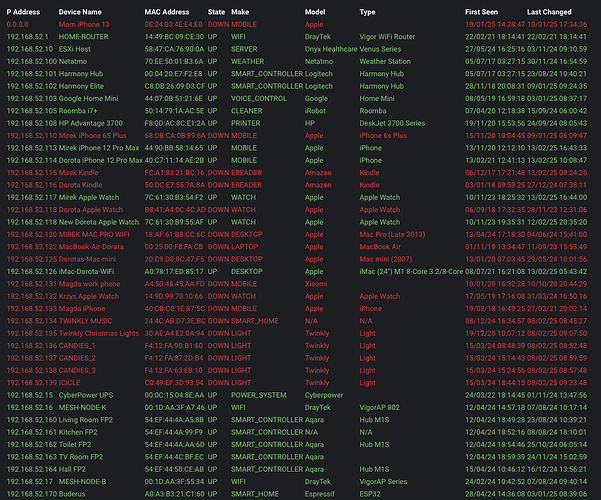Select the CyberPower UPS device name
This screenshot has width=601, height=500.
tap(86, 395)
